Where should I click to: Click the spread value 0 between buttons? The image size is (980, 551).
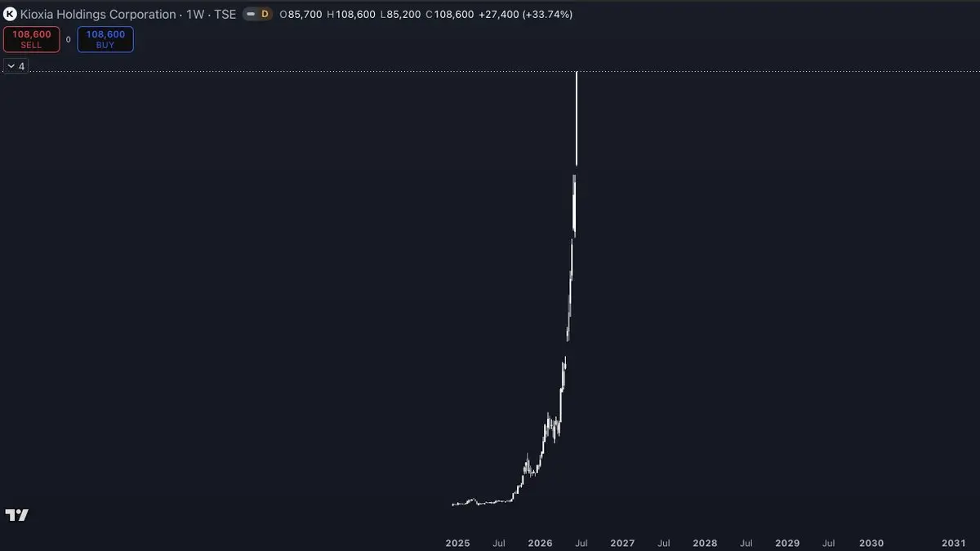coord(69,39)
